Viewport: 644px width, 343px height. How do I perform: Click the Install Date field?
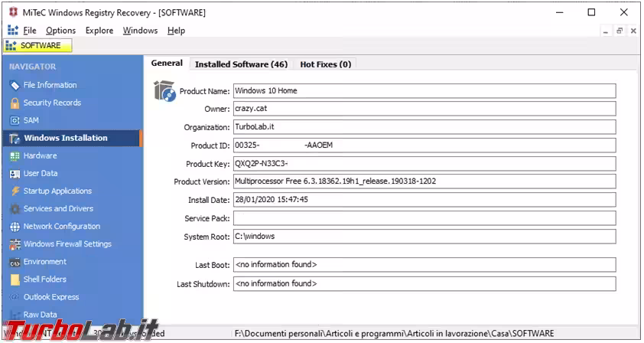(424, 200)
